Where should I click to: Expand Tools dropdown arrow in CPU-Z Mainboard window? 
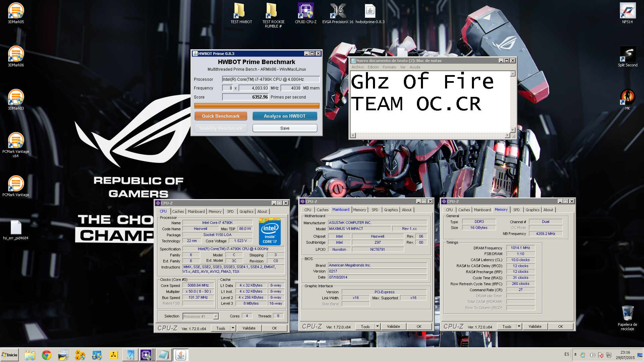378,326
